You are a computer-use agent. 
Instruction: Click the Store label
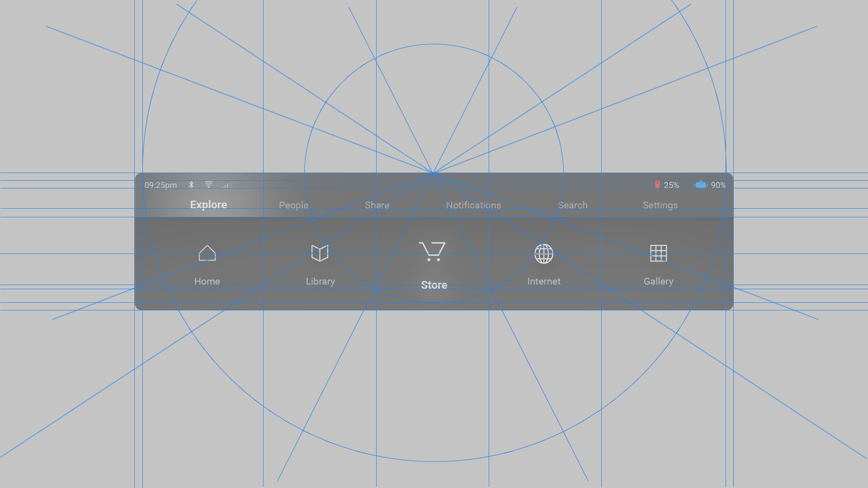(x=434, y=285)
